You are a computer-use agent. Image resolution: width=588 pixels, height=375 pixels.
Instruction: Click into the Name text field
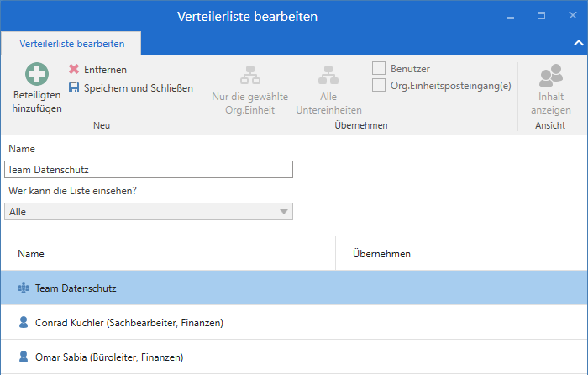(x=149, y=170)
